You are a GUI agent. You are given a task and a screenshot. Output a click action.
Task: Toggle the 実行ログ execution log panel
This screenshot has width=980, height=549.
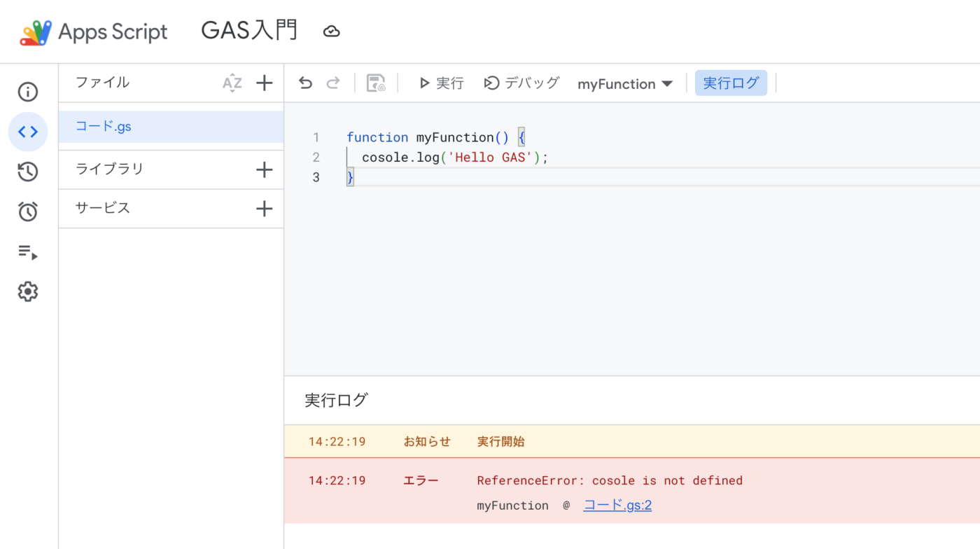pyautogui.click(x=731, y=83)
